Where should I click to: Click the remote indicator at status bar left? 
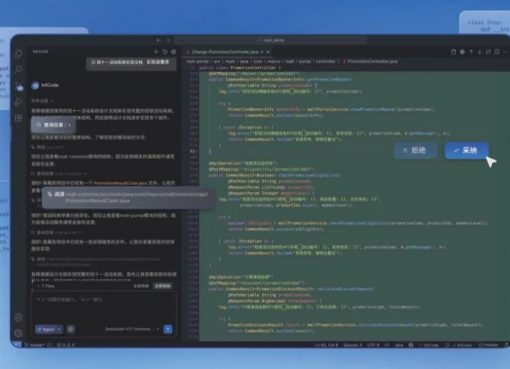click(17, 345)
